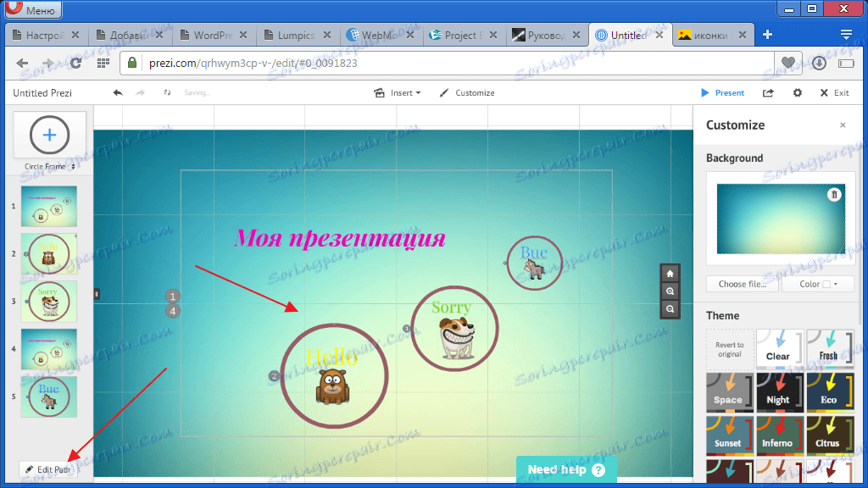Zoom out on the canvas
This screenshot has height=488, width=868.
670,308
